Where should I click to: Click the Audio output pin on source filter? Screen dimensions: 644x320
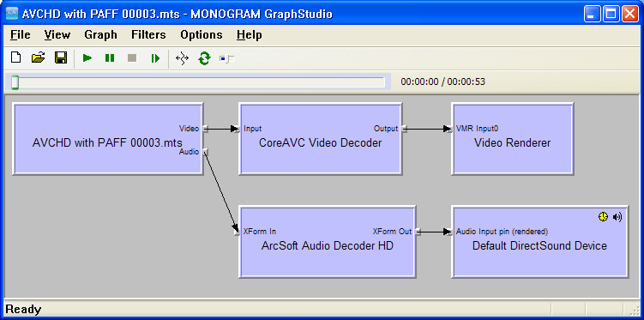point(205,152)
